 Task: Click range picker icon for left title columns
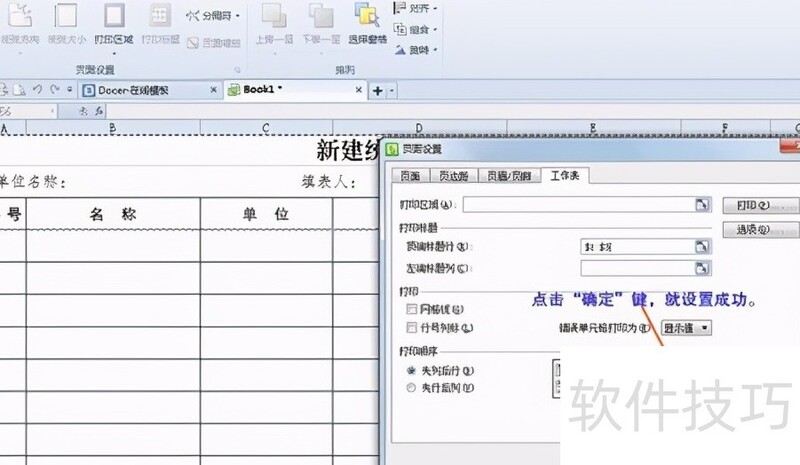coord(703,268)
